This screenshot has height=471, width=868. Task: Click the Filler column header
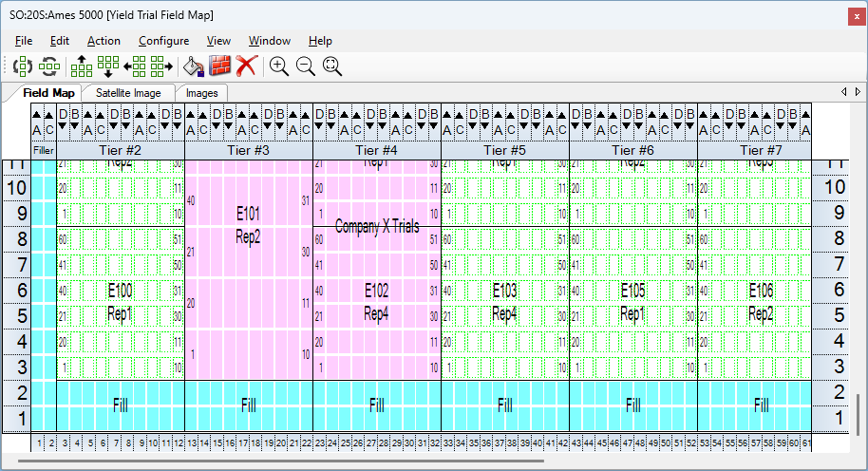[44, 150]
